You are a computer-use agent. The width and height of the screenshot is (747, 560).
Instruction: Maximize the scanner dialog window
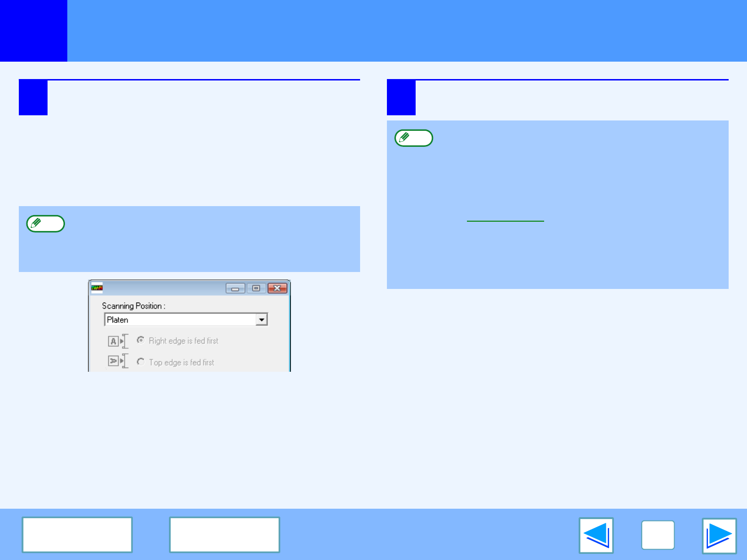(256, 288)
